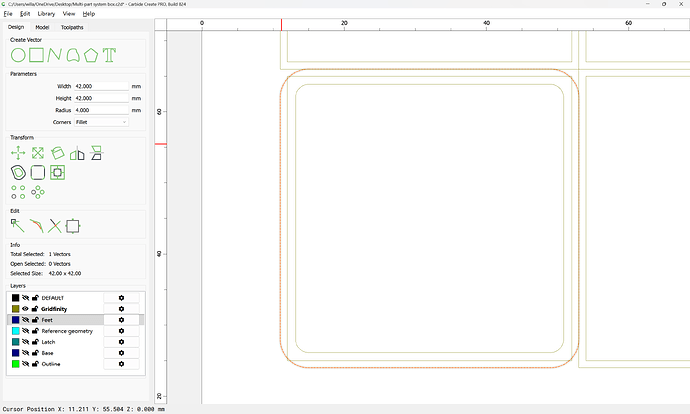
Task: Activate the Rotate transform tool
Action: coord(57,153)
